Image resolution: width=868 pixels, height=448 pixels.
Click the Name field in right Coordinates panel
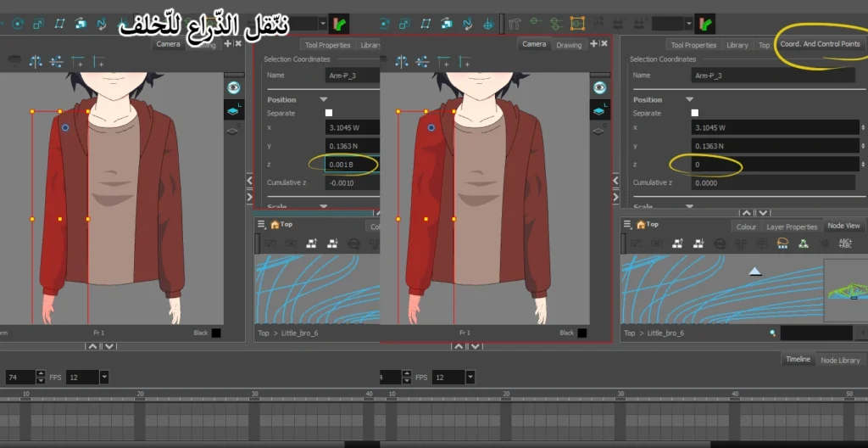[x=773, y=76]
